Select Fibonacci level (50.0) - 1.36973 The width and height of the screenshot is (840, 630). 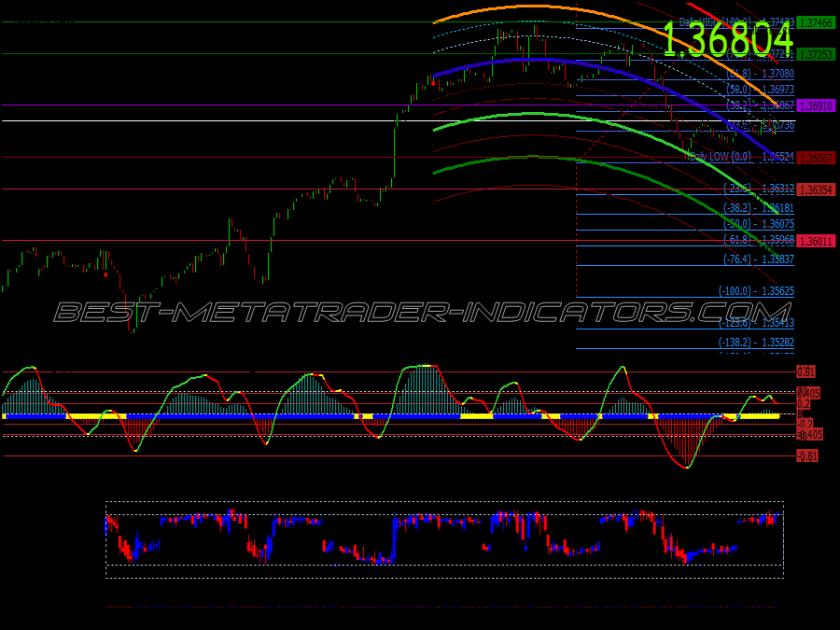click(760, 90)
